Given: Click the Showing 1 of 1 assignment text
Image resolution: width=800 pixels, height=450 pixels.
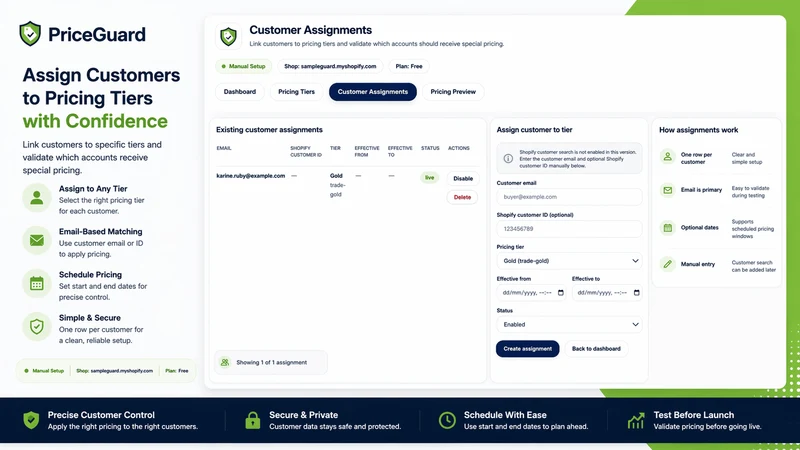Looking at the screenshot, I should coord(271,362).
